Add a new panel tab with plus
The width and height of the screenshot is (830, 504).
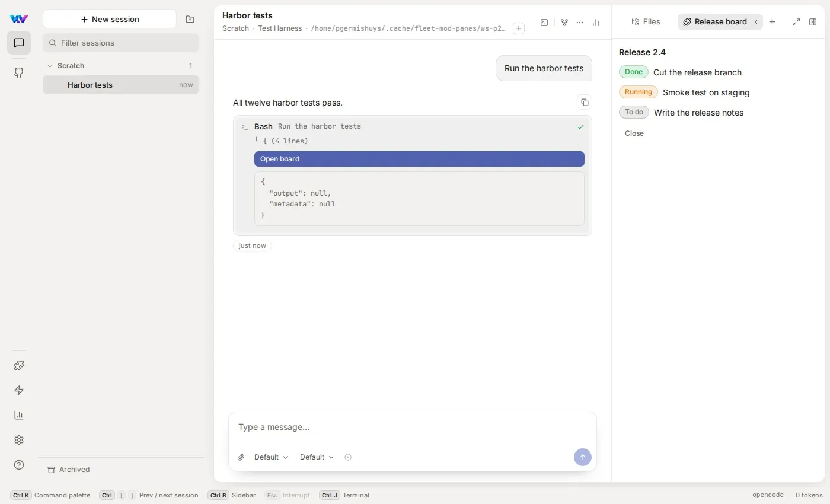pyautogui.click(x=772, y=22)
